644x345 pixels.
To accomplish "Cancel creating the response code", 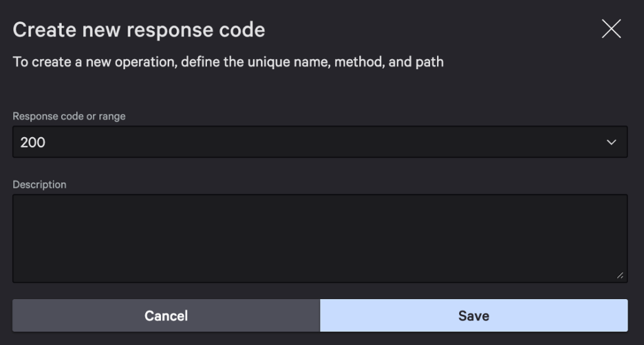I will [x=166, y=315].
